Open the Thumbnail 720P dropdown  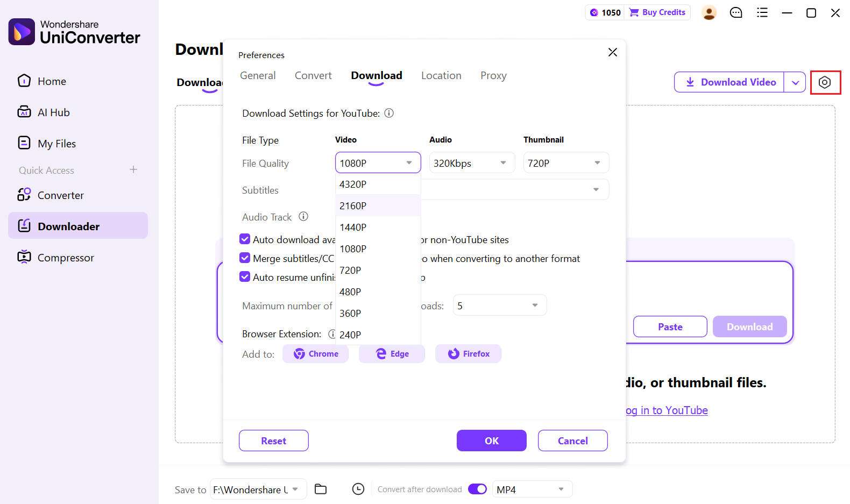coord(566,162)
